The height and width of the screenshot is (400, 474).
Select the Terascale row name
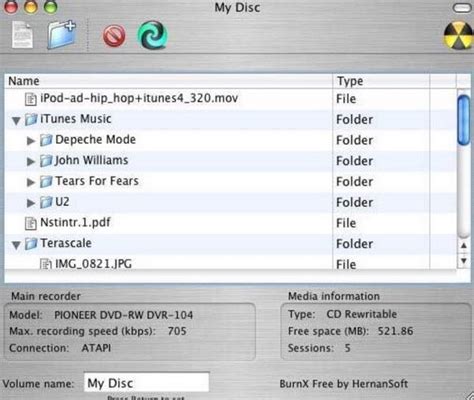[x=66, y=243]
